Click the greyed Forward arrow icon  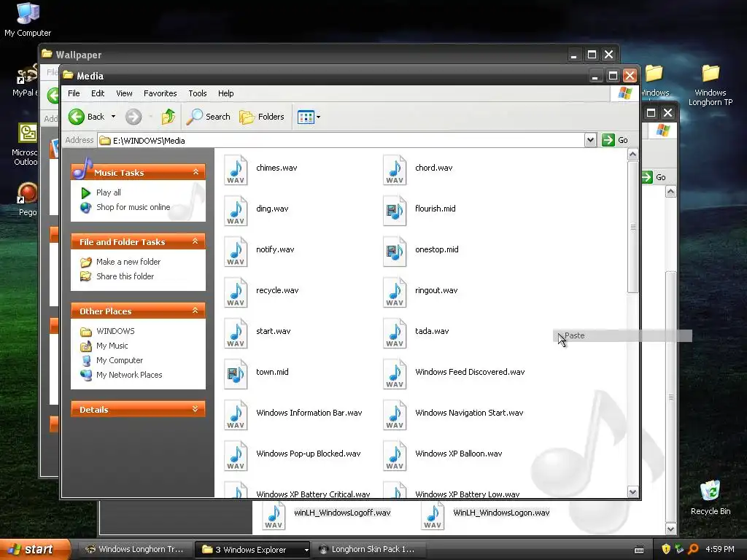(133, 117)
